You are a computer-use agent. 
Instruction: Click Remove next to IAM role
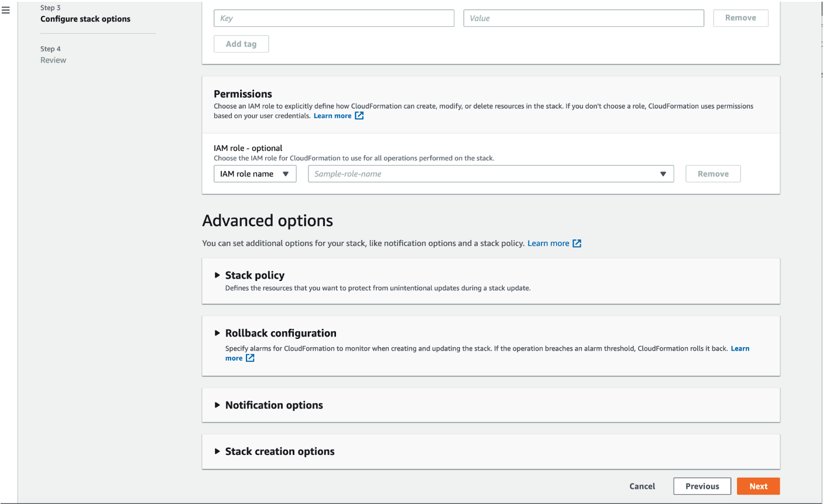713,174
